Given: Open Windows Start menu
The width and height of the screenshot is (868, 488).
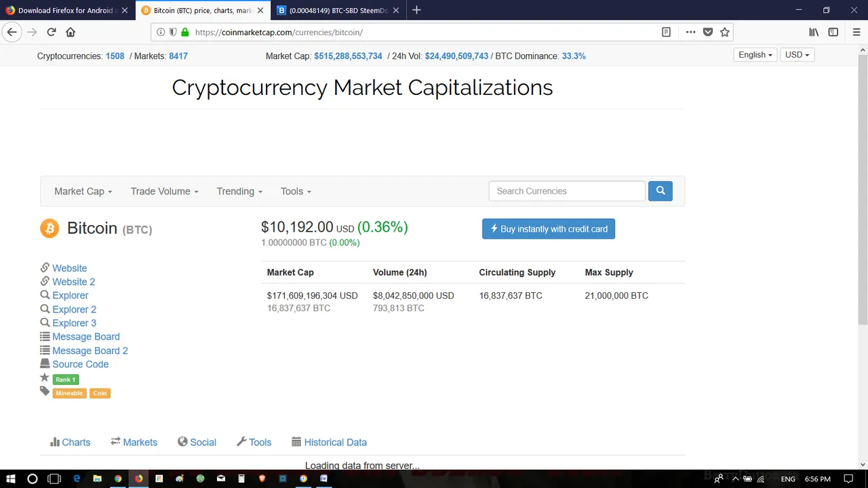Looking at the screenshot, I should pos(11,479).
